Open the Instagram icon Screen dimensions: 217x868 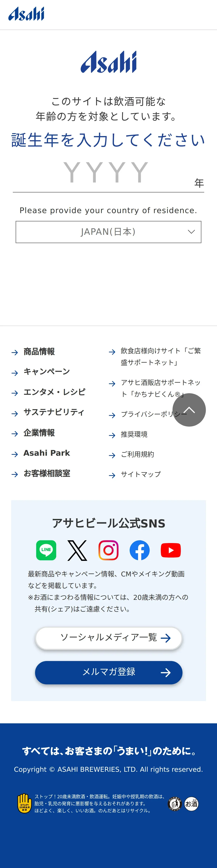click(x=108, y=550)
